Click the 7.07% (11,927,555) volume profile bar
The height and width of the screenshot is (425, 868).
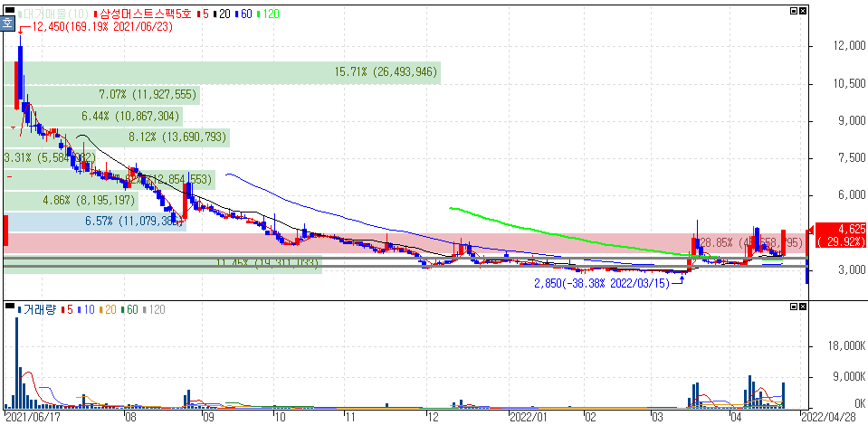pyautogui.click(x=103, y=95)
